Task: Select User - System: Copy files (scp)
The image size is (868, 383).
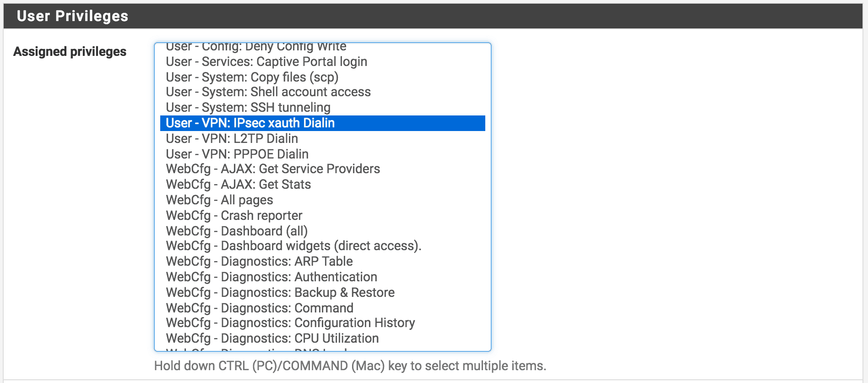Action: (322, 77)
